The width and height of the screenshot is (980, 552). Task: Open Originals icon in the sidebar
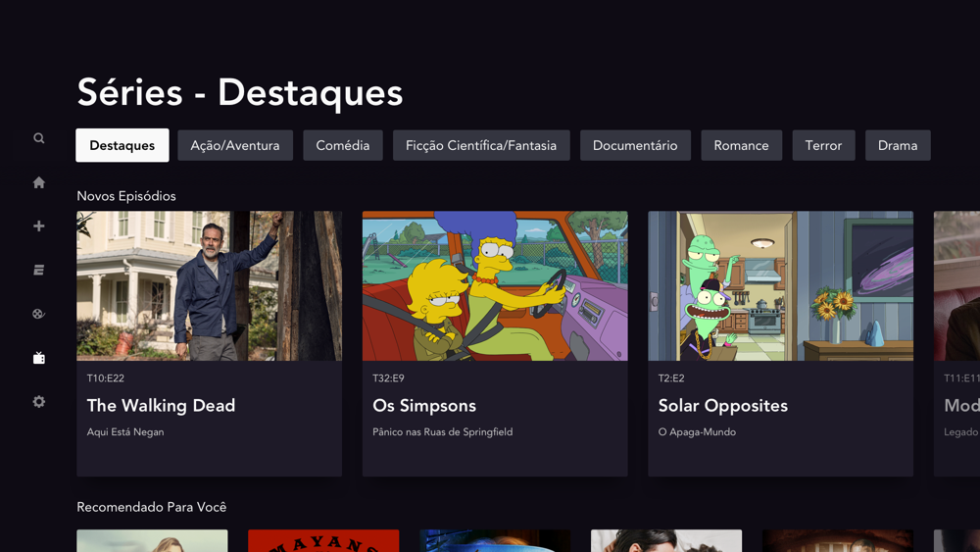pyautogui.click(x=39, y=270)
